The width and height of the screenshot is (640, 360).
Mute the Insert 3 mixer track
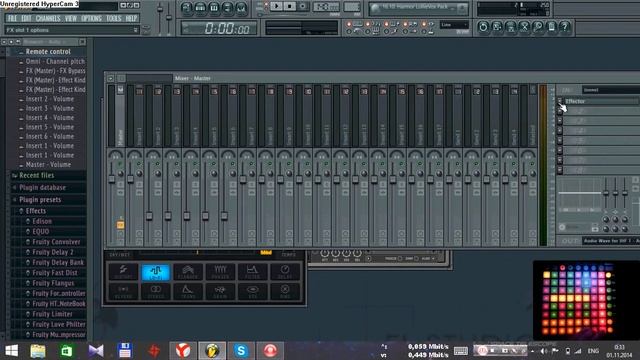(176, 164)
